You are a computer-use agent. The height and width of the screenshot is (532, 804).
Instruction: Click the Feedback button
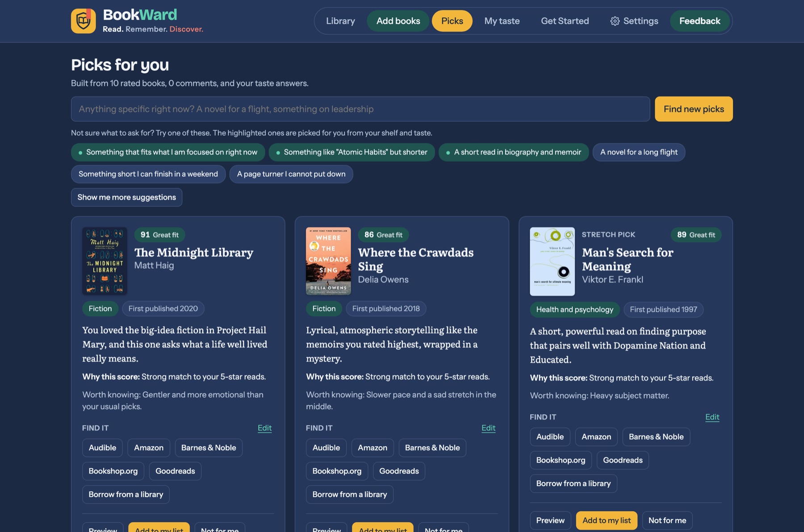point(699,21)
